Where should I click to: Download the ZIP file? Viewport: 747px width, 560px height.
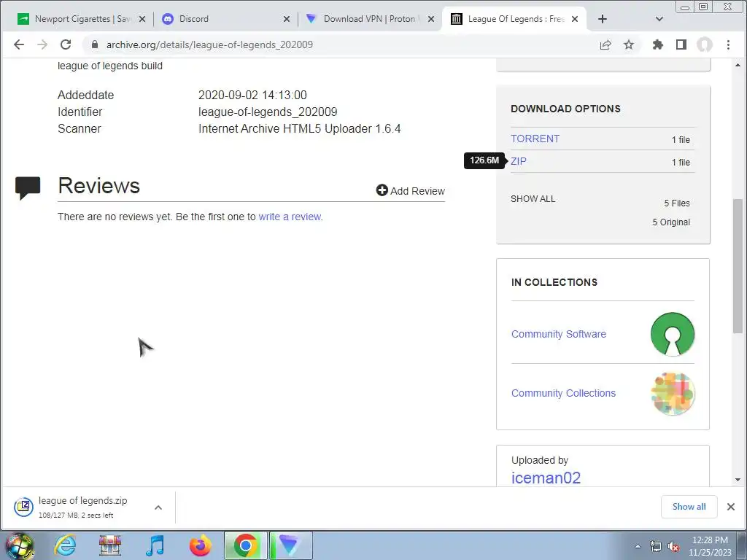point(519,161)
